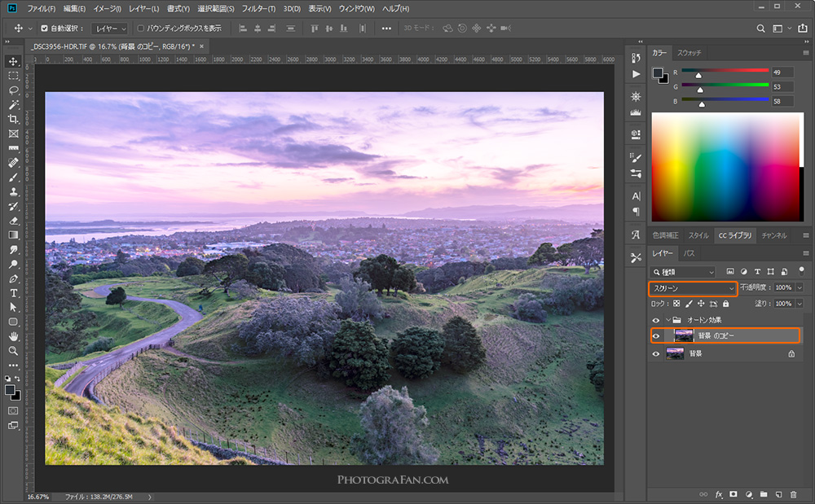Collapse the オートン効果 group chevron
This screenshot has width=815, height=504.
[668, 320]
